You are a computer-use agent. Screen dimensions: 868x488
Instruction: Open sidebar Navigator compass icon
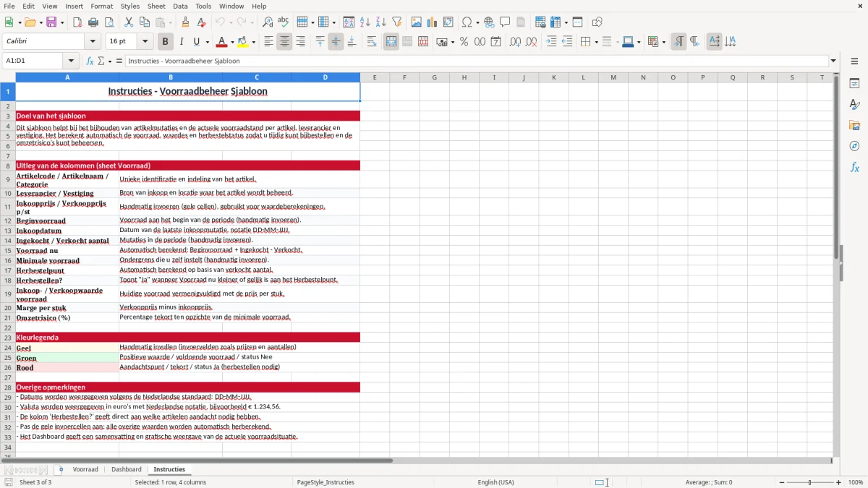point(854,146)
